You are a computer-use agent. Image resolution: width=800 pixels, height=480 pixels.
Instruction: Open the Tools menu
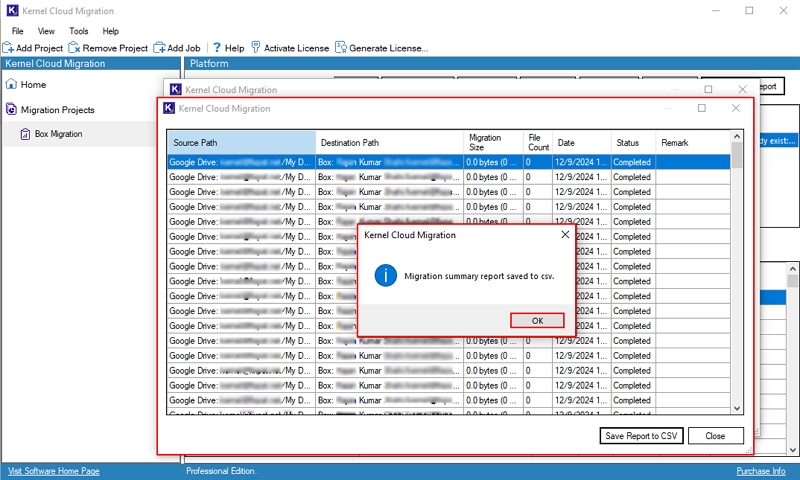tap(79, 31)
